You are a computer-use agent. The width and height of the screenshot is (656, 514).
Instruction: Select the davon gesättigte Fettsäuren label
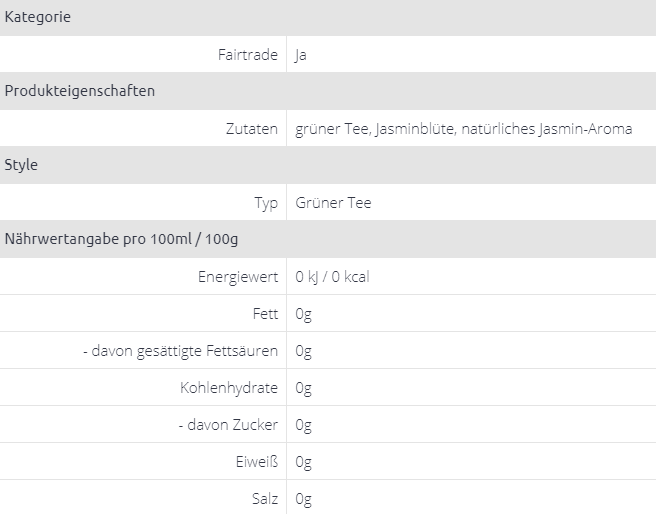[x=180, y=351]
